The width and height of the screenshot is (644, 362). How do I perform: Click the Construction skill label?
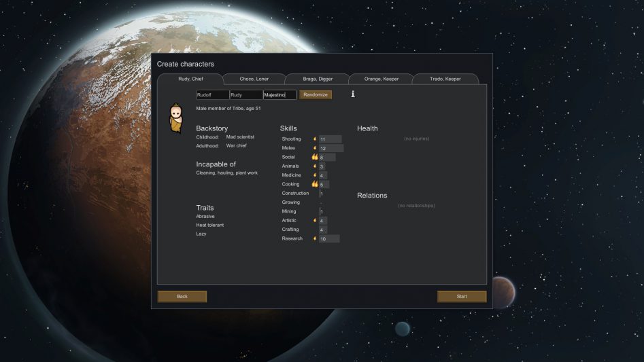[295, 193]
